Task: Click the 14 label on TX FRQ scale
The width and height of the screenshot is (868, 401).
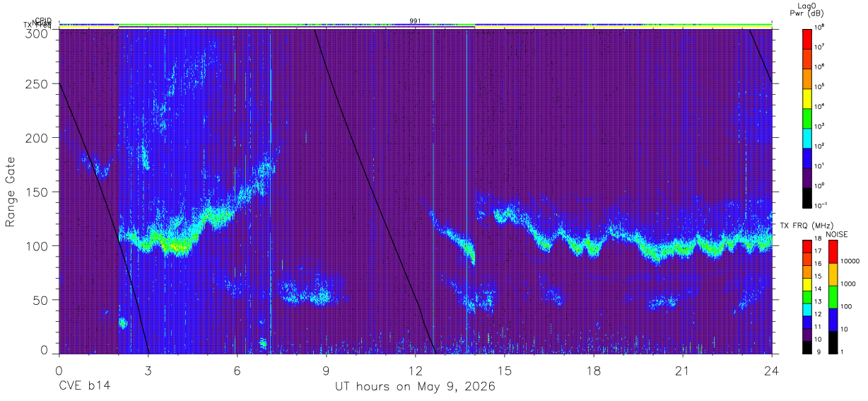Action: click(x=818, y=289)
